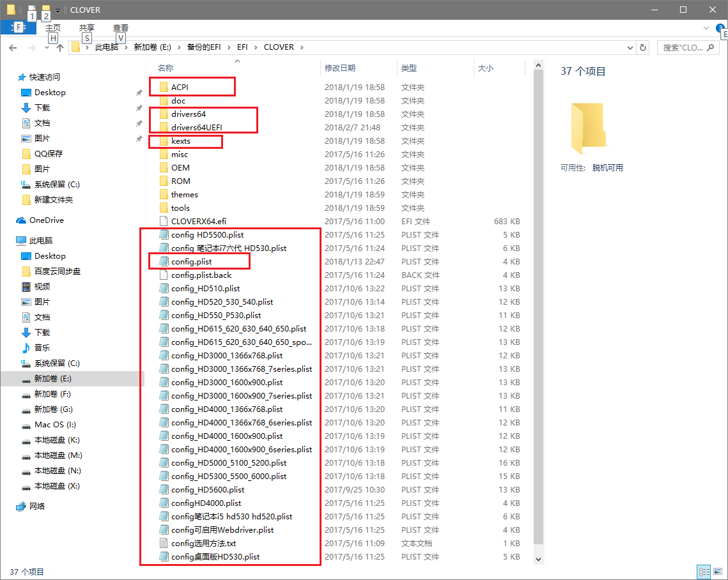Open pinned Desktop under quick access
This screenshot has height=580, width=728.
tap(50, 93)
